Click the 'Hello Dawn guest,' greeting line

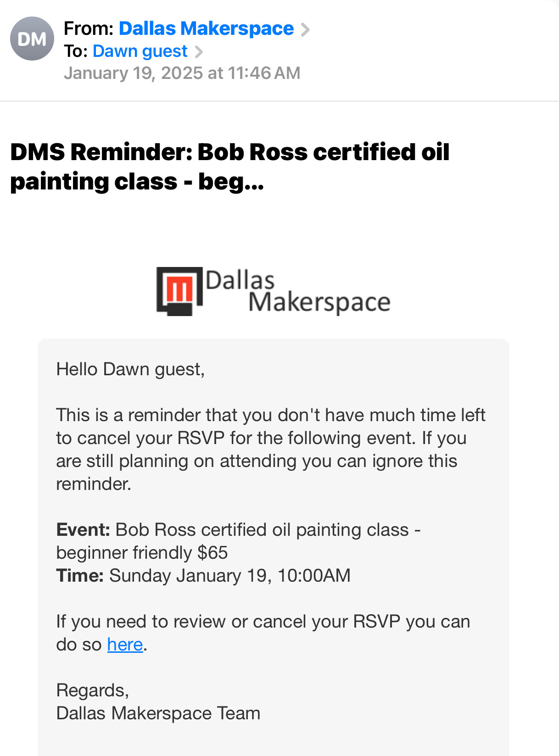130,369
